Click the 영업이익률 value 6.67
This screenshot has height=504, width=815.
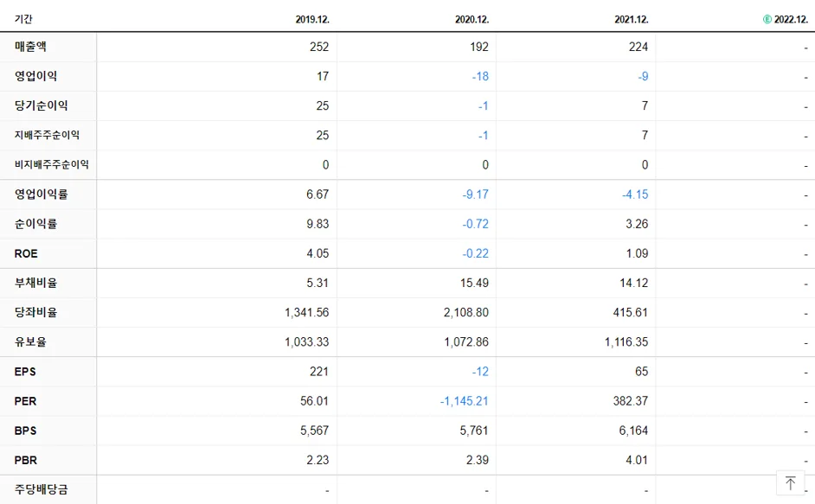point(318,195)
